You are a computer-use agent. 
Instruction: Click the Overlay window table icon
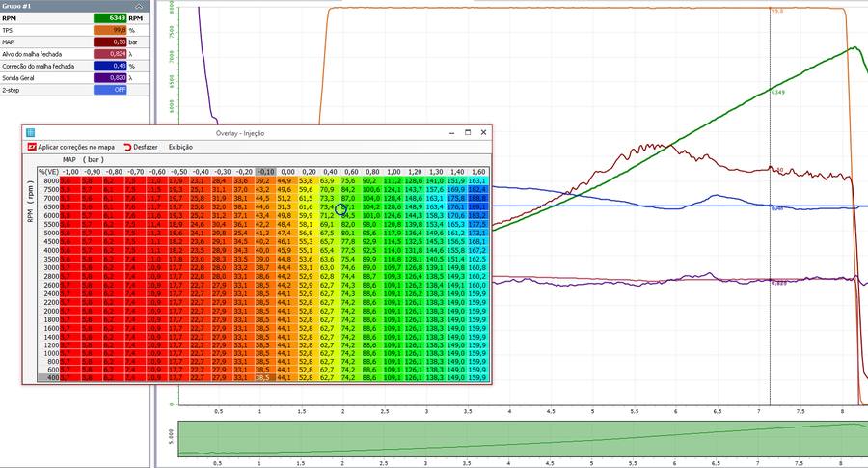pos(31,133)
